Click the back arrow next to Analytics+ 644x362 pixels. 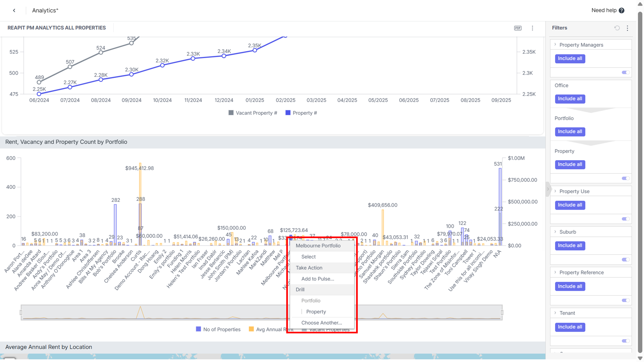[14, 10]
